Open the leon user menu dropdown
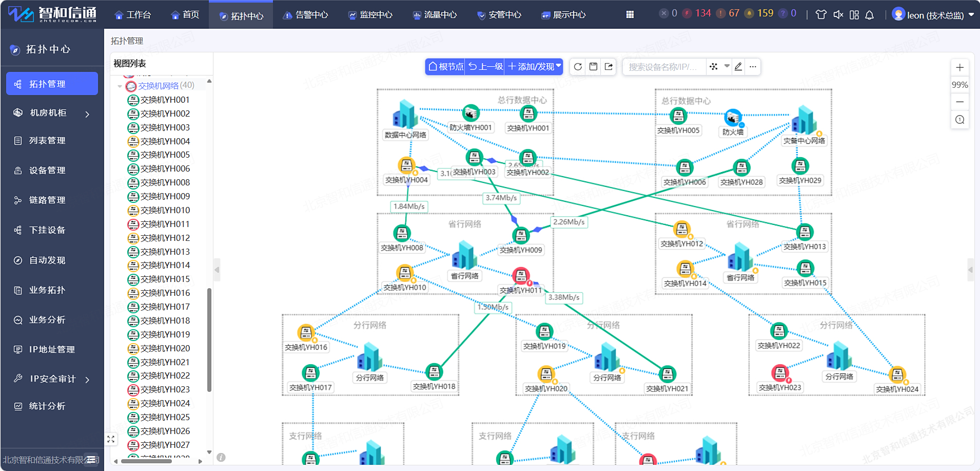The width and height of the screenshot is (980, 471). tap(933, 15)
